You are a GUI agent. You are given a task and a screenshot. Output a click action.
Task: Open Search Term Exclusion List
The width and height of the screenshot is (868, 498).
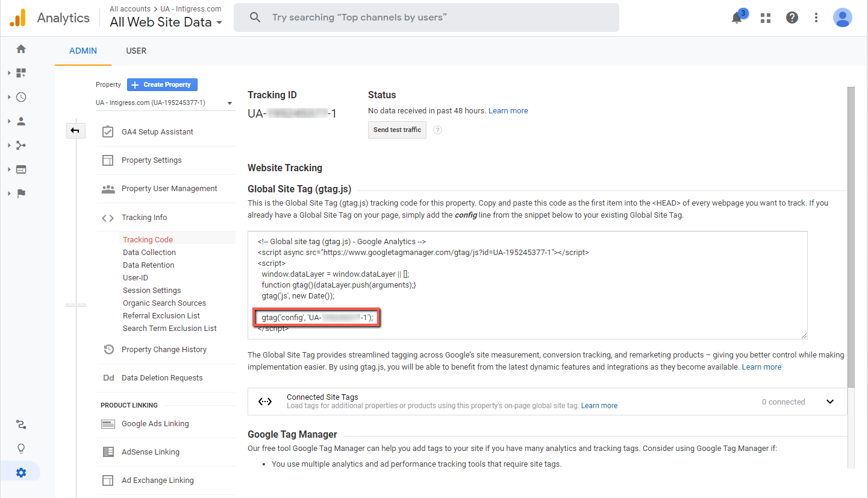(x=170, y=329)
